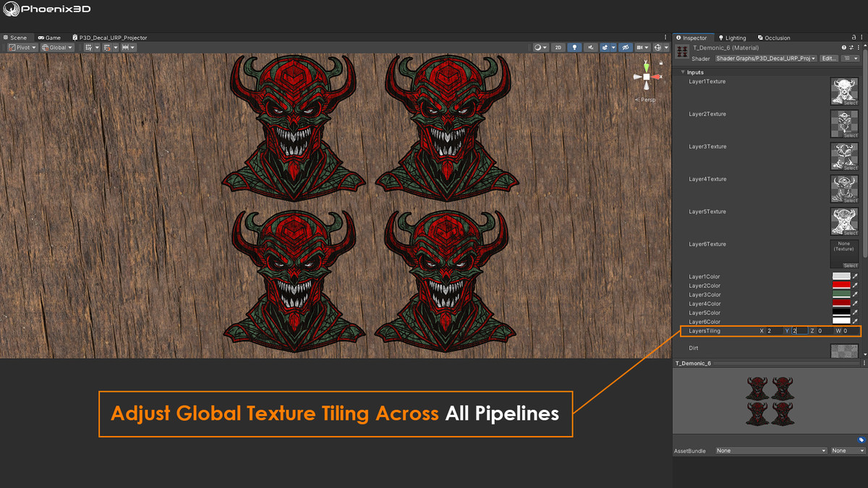
Task: Toggle scene lighting with the light bulb icon
Action: pos(575,47)
